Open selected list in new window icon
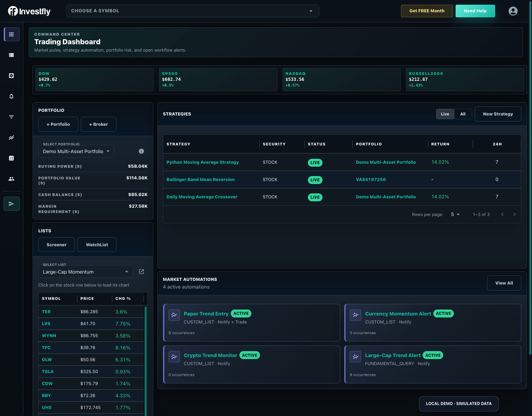This screenshot has height=416, width=532. tap(141, 272)
